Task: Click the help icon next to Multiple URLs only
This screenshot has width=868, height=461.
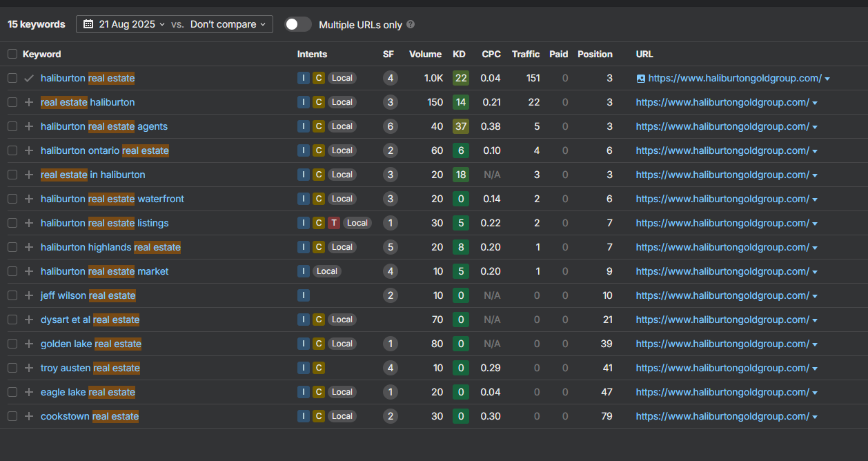Action: [411, 24]
